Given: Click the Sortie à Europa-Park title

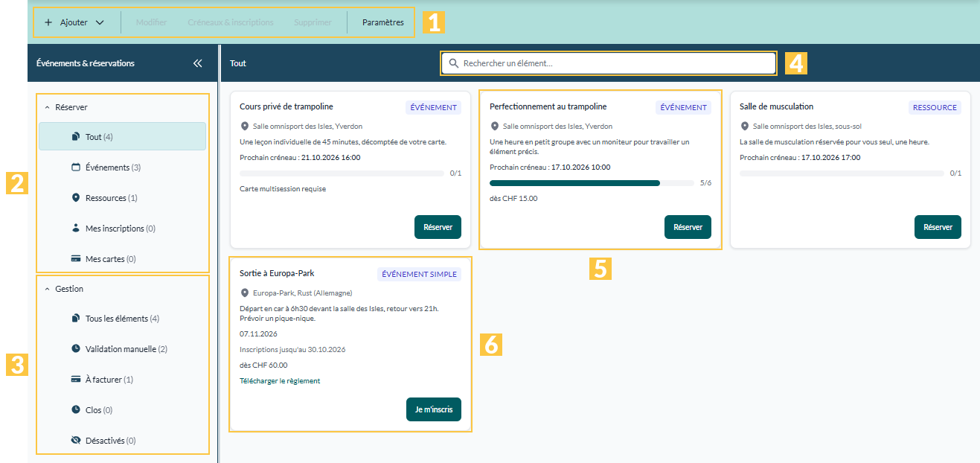Looking at the screenshot, I should point(277,273).
